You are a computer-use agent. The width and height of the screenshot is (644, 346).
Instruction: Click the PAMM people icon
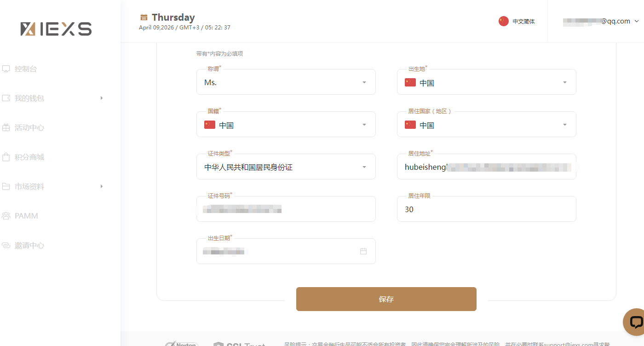6,216
